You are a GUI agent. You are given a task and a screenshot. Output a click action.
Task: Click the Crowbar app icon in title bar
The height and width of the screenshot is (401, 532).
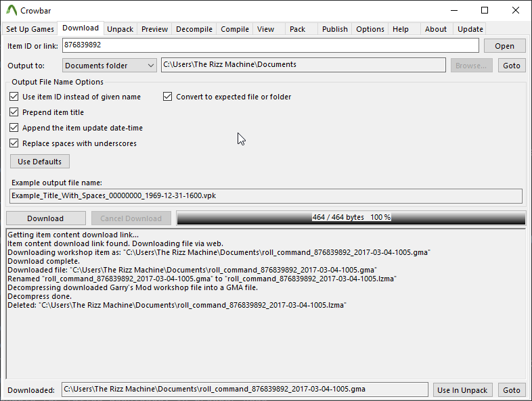(12, 10)
